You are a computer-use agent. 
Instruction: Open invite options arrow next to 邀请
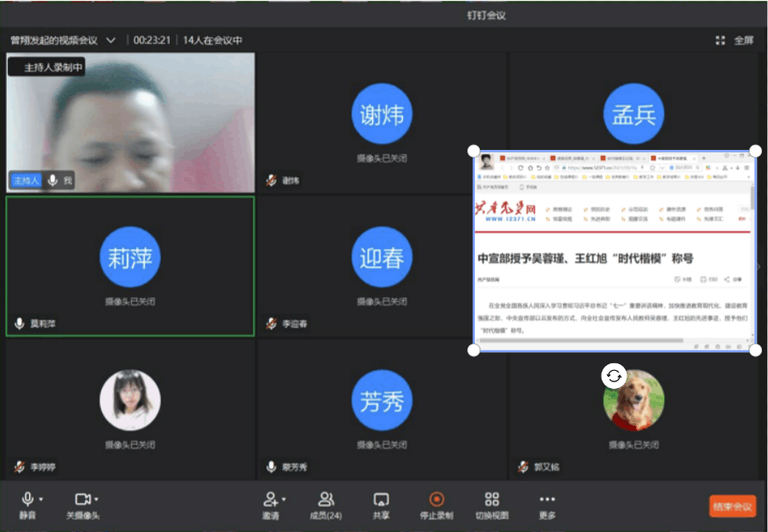pos(284,499)
